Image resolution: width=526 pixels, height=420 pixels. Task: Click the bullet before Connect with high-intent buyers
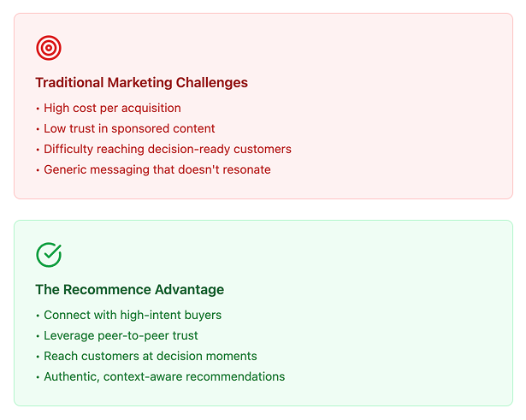coord(38,316)
